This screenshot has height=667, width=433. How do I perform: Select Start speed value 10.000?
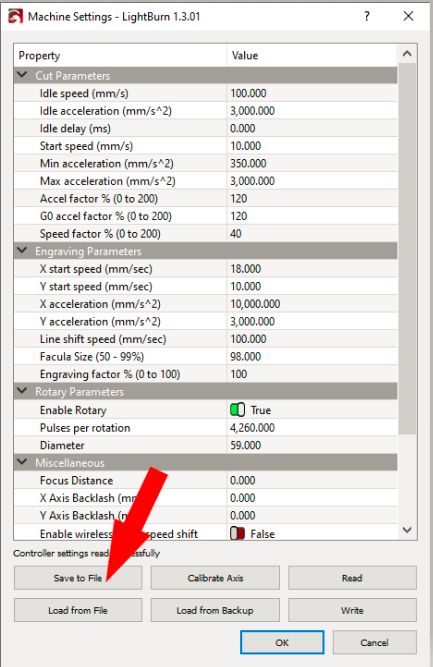312,146
